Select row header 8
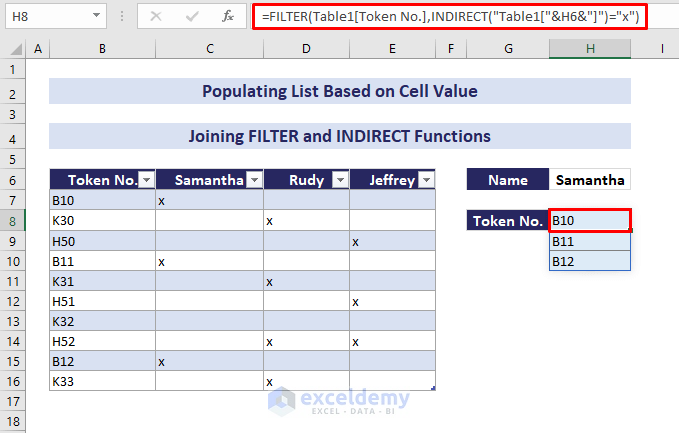Screen dimensions: 679x433 [x=14, y=221]
